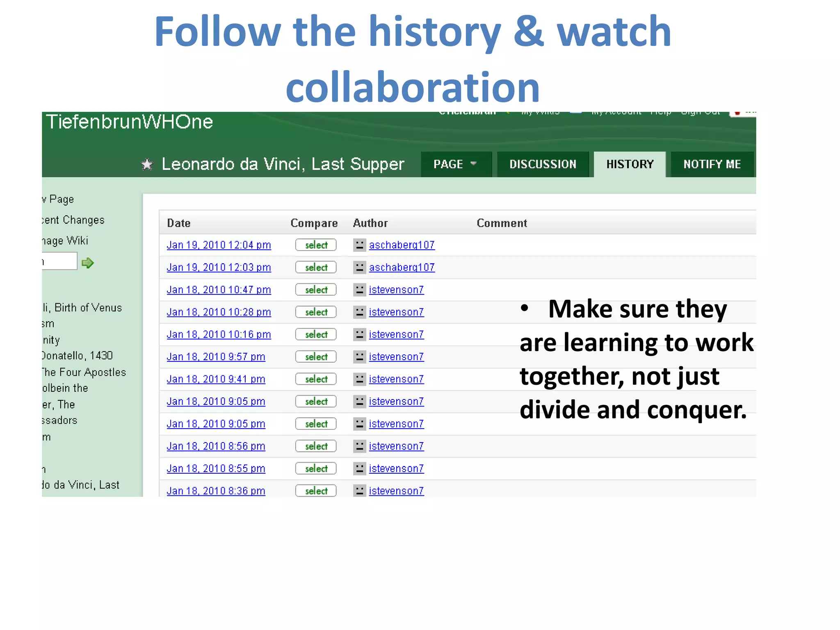This screenshot has width=840, height=630.
Task: Click avatar icon in Jan 18 8:56 pm row
Action: tap(359, 446)
